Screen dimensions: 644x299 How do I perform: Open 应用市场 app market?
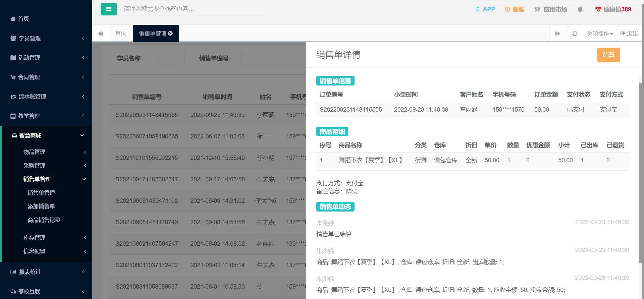551,9
